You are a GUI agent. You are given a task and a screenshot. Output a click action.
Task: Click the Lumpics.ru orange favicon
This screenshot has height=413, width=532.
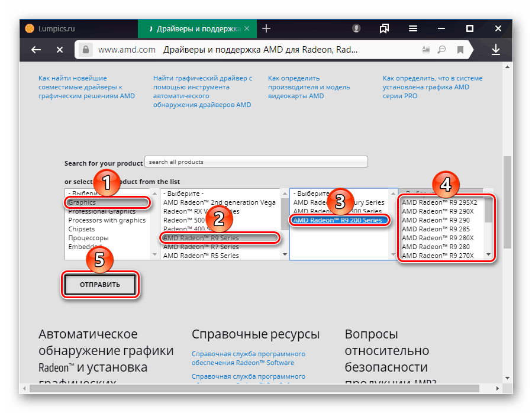tap(30, 28)
